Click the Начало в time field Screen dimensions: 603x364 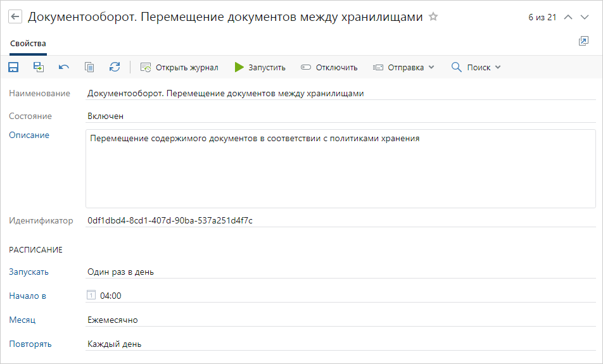pyautogui.click(x=111, y=296)
